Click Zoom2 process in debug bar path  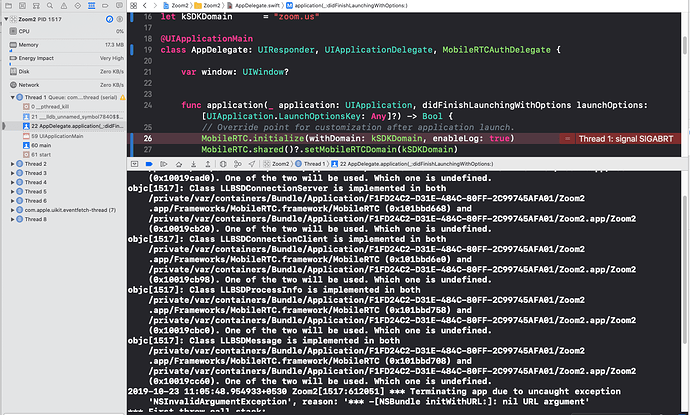(x=276, y=164)
